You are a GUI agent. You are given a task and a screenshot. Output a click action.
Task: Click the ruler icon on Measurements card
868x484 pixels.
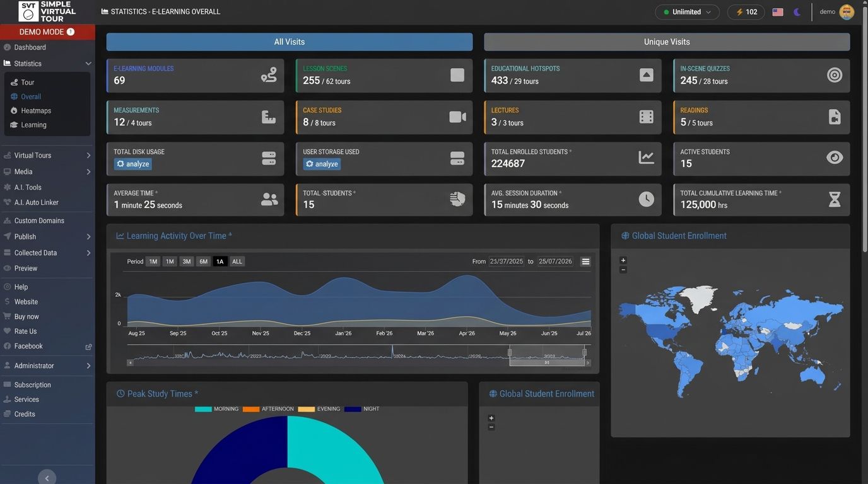point(269,117)
